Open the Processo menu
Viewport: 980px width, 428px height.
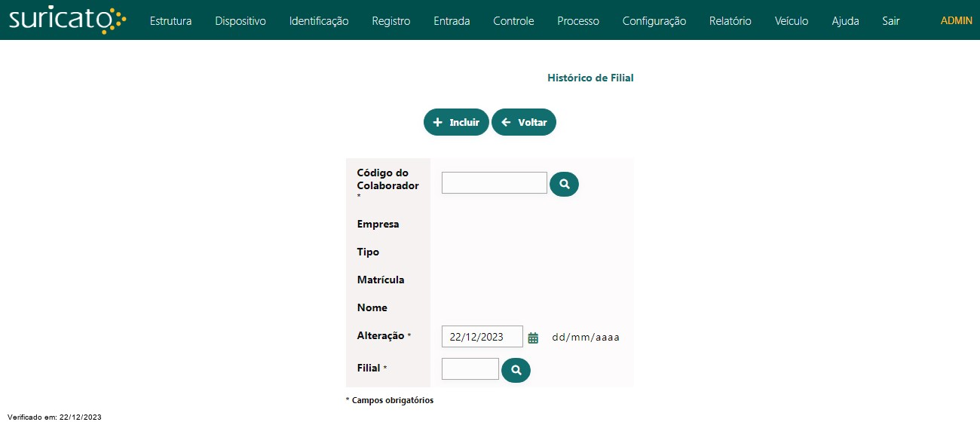tap(578, 21)
